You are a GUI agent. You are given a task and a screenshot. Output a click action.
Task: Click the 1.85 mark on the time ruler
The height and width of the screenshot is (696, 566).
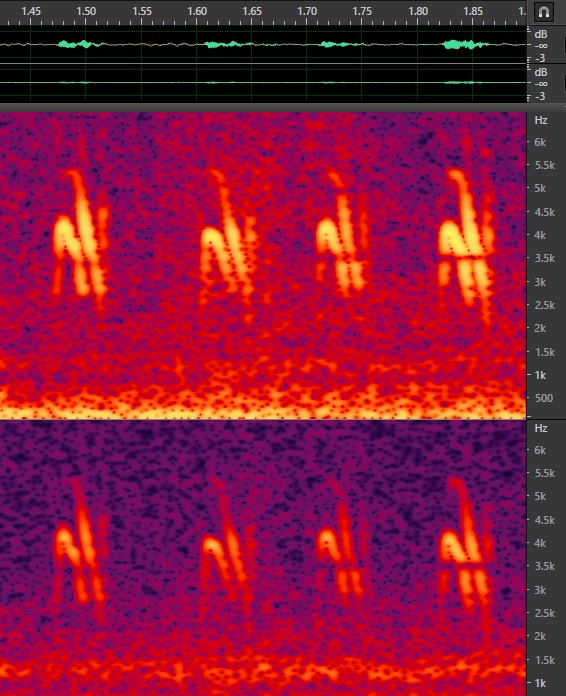click(473, 11)
